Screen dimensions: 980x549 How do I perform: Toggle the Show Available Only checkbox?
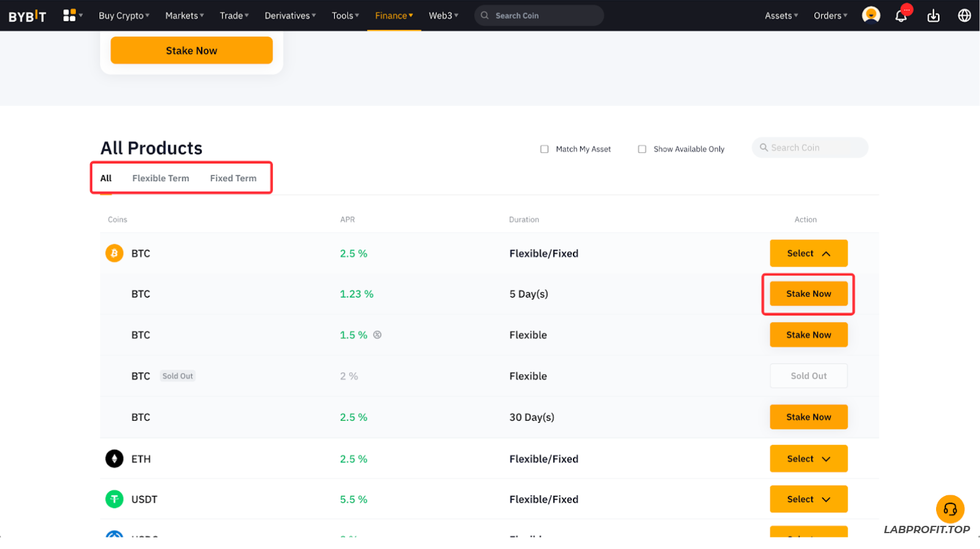coord(642,149)
